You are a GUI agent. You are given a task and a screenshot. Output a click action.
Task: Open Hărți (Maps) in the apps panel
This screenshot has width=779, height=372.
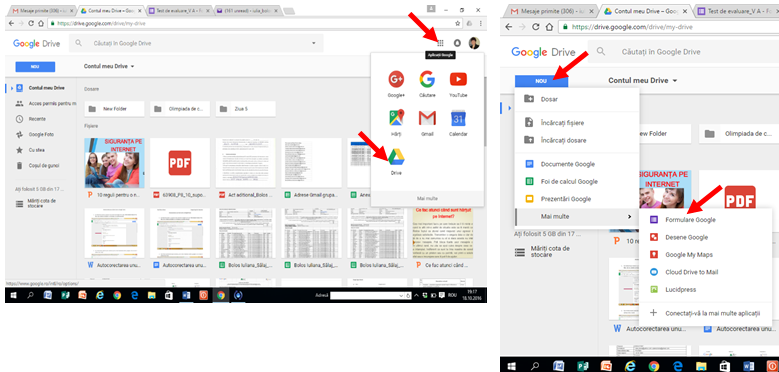pyautogui.click(x=396, y=123)
